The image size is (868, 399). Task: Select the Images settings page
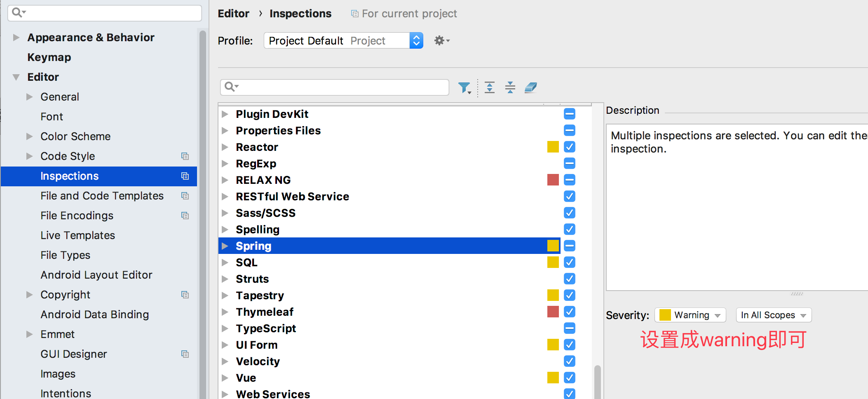click(x=58, y=374)
